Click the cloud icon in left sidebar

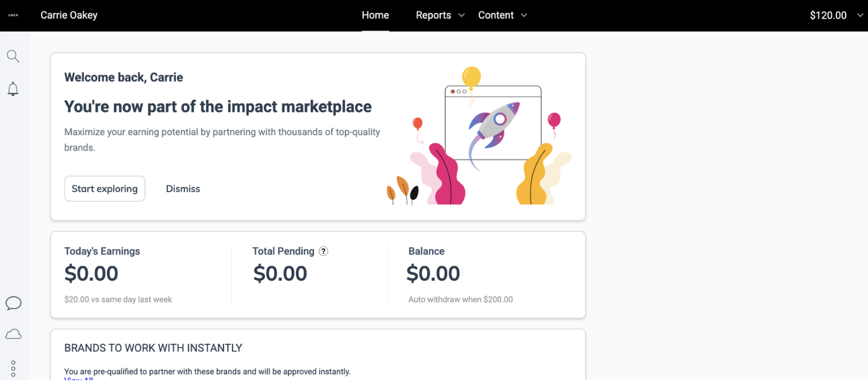tap(13, 335)
